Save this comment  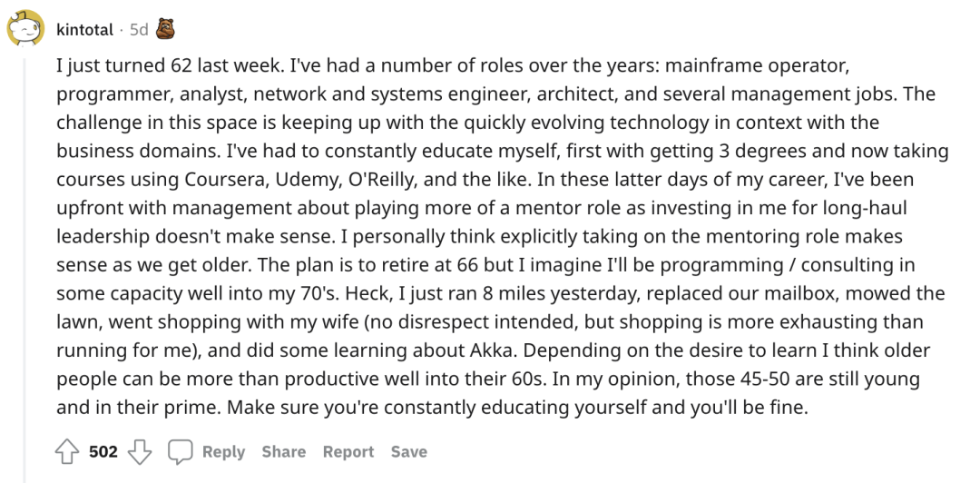click(x=408, y=452)
